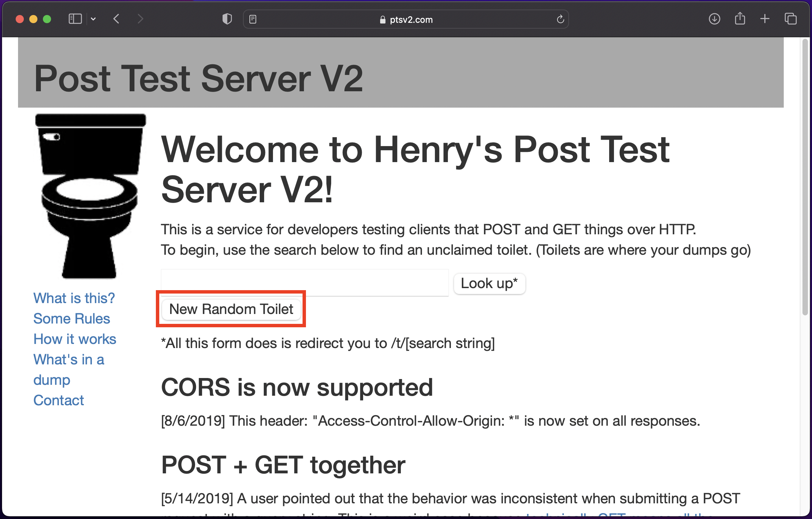Viewport: 812px width, 519px height.
Task: Show the Reader view page icon
Action: click(x=253, y=19)
